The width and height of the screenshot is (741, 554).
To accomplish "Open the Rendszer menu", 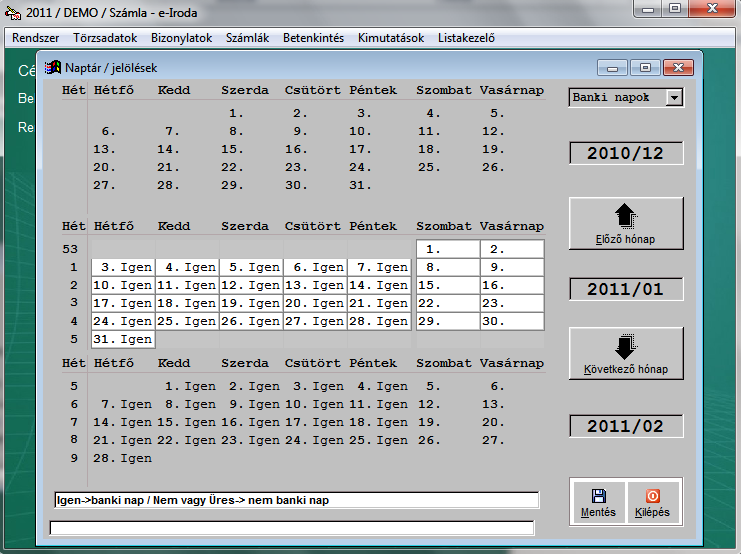I will [x=36, y=38].
